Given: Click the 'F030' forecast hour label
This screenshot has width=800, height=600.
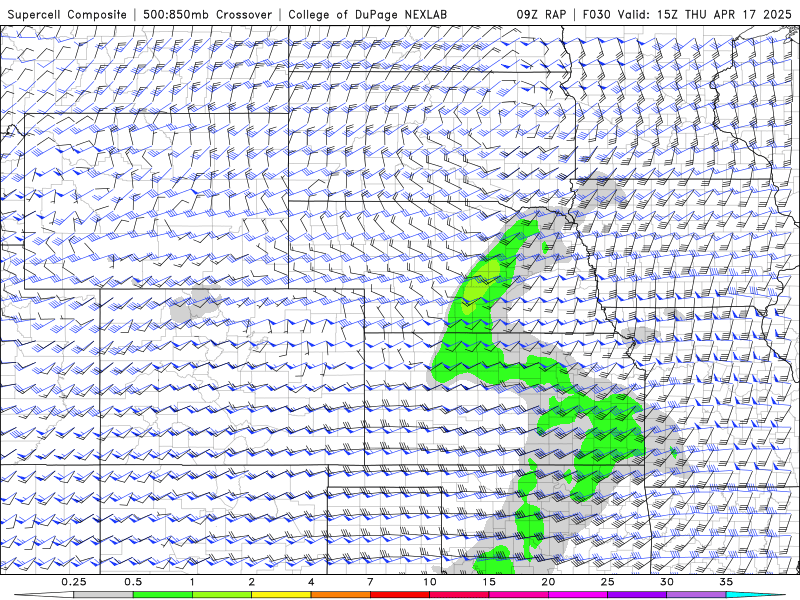Looking at the screenshot, I should pos(596,14).
